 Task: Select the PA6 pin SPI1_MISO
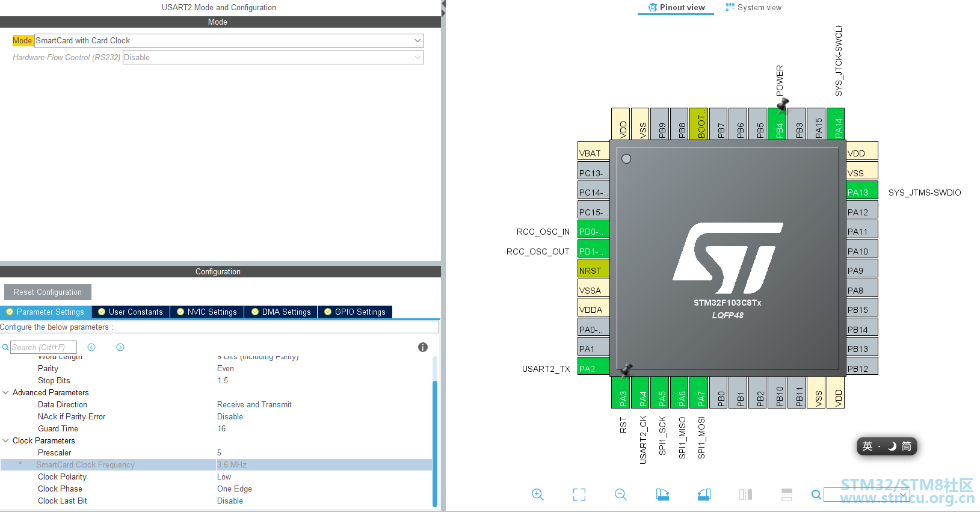pyautogui.click(x=679, y=392)
